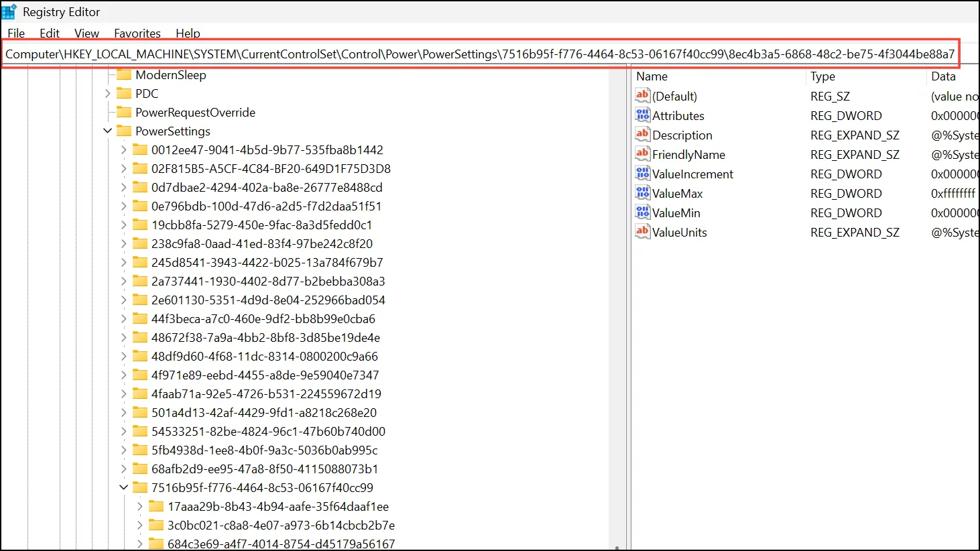
Task: Click REG_DWORD type of ValueMin row
Action: click(846, 212)
